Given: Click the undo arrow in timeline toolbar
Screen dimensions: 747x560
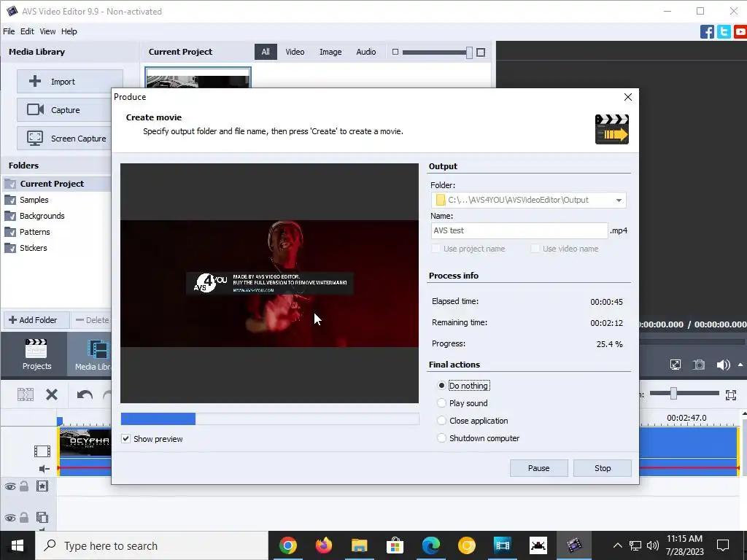Looking at the screenshot, I should (85, 394).
